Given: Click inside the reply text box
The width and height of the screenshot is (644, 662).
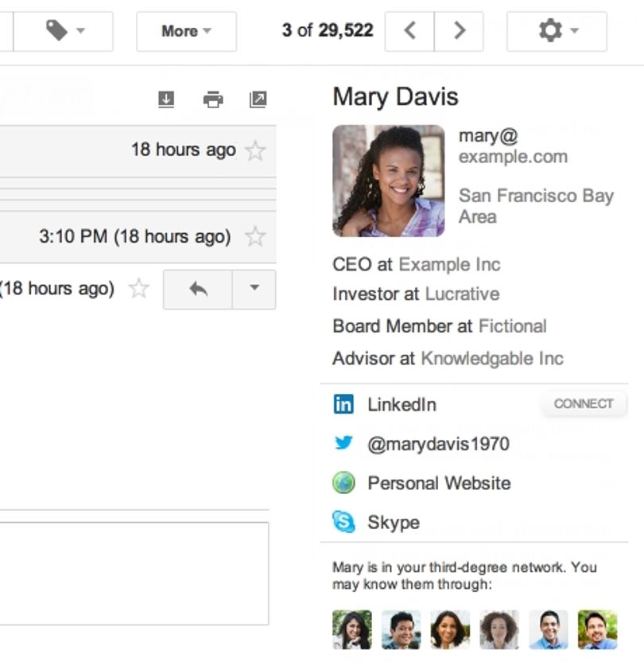Looking at the screenshot, I should 134,574.
